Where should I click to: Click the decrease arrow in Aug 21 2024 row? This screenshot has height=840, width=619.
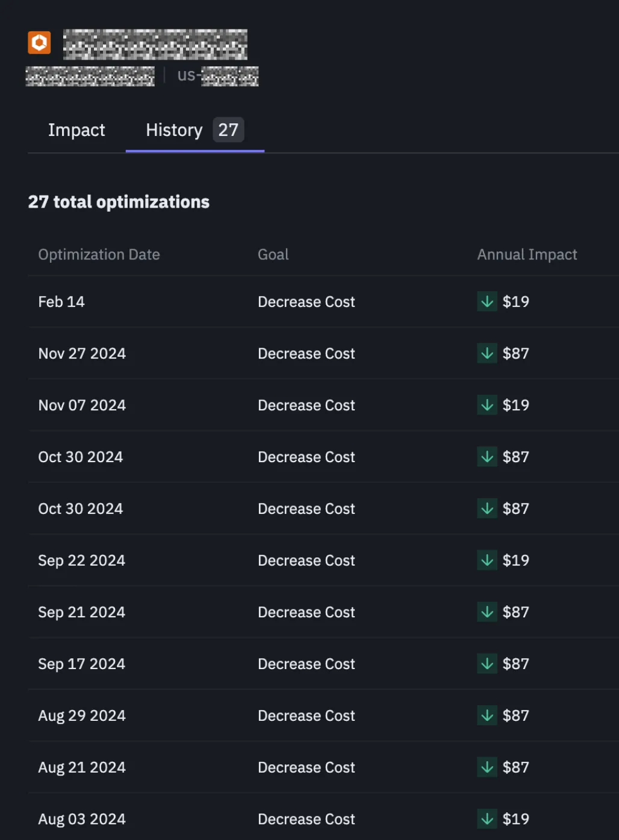tap(487, 767)
